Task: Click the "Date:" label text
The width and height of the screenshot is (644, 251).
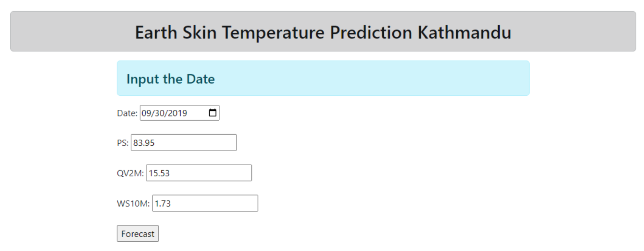Action: click(x=127, y=113)
